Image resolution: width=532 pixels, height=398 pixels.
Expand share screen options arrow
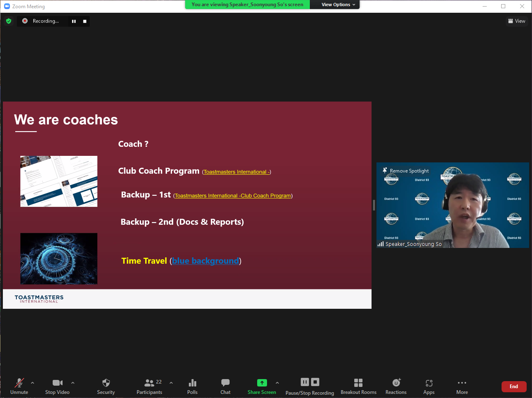pos(277,383)
